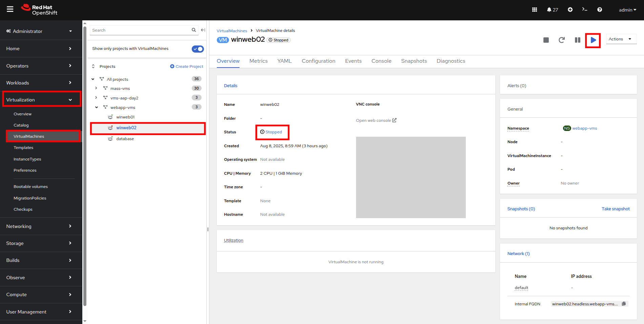
Task: Open the Actions dropdown
Action: tap(621, 39)
